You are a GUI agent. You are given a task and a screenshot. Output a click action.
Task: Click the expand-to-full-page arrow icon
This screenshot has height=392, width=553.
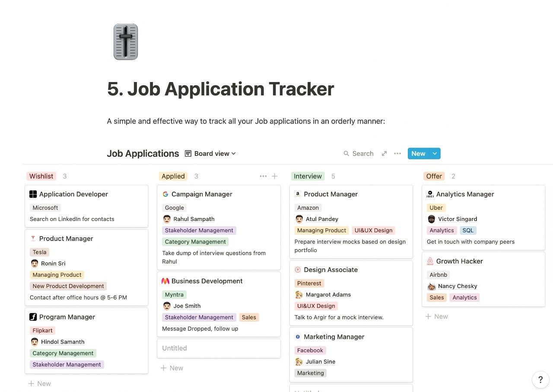click(x=384, y=153)
